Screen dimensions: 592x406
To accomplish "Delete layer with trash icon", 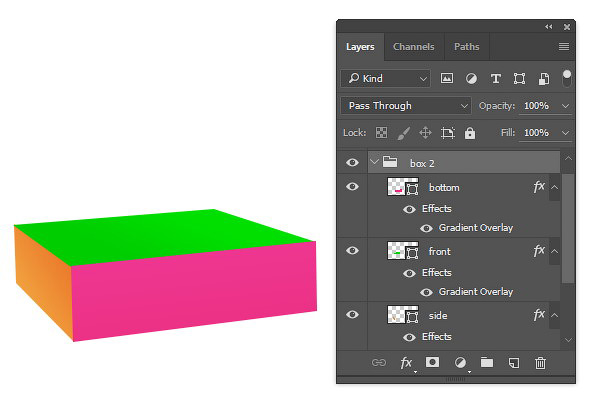I will pyautogui.click(x=540, y=363).
